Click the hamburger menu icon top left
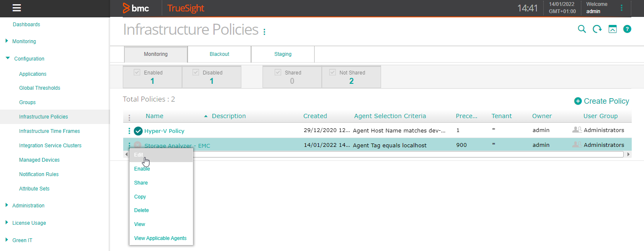Image resolution: width=644 pixels, height=251 pixels. [x=16, y=8]
